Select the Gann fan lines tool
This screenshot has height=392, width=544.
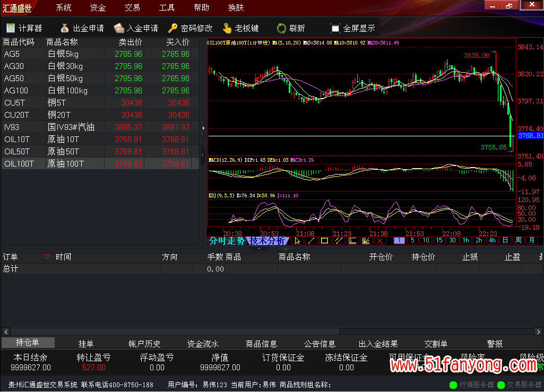point(366,241)
